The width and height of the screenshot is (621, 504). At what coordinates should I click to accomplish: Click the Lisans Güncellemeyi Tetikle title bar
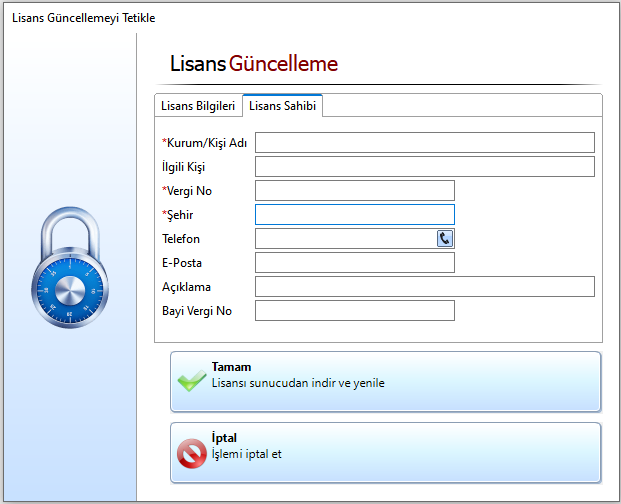point(84,18)
